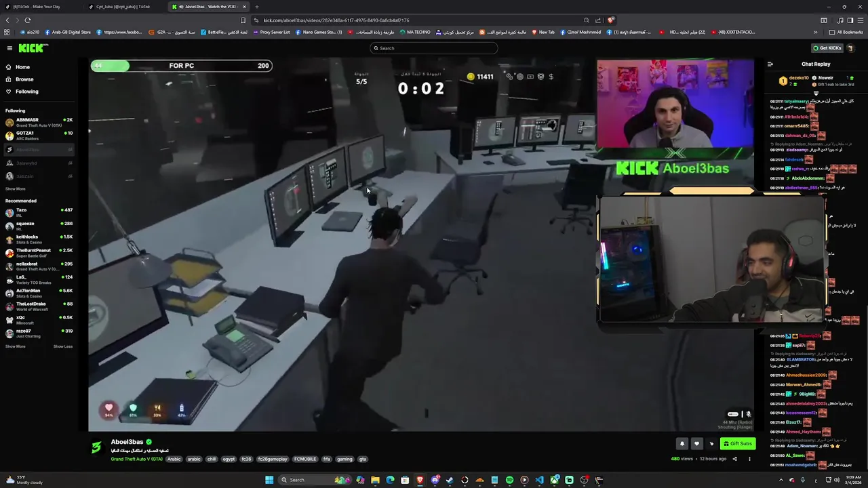Open ABNMASR channel in Following list
This screenshot has height=488, width=868.
point(39,123)
